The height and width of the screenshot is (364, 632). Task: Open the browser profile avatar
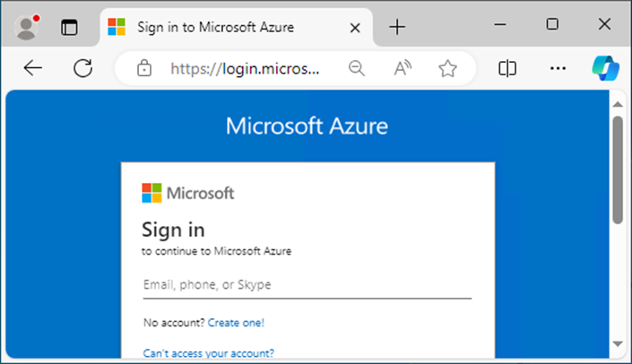pos(27,28)
